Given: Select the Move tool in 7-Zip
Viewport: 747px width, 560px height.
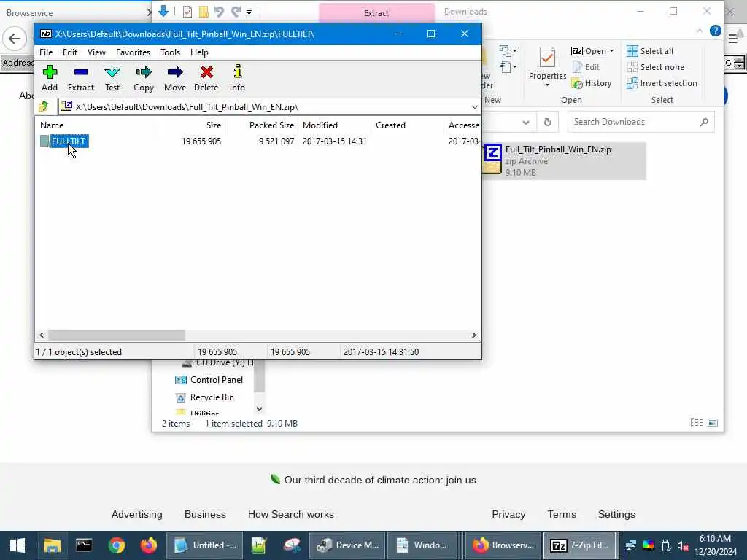Looking at the screenshot, I should click(x=175, y=79).
